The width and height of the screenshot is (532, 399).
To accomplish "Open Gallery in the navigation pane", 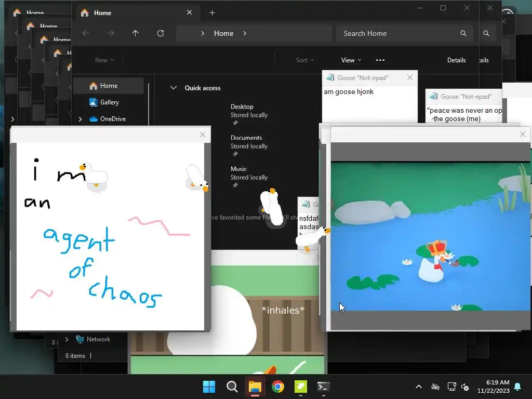I will (108, 102).
